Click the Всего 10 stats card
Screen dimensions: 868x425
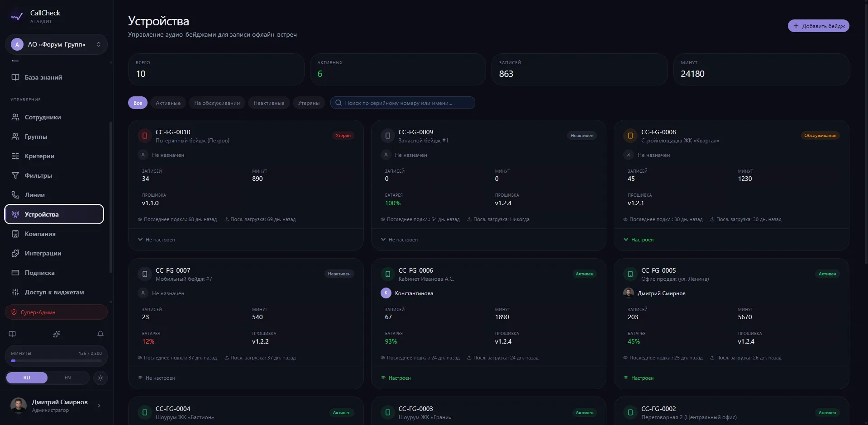click(216, 69)
